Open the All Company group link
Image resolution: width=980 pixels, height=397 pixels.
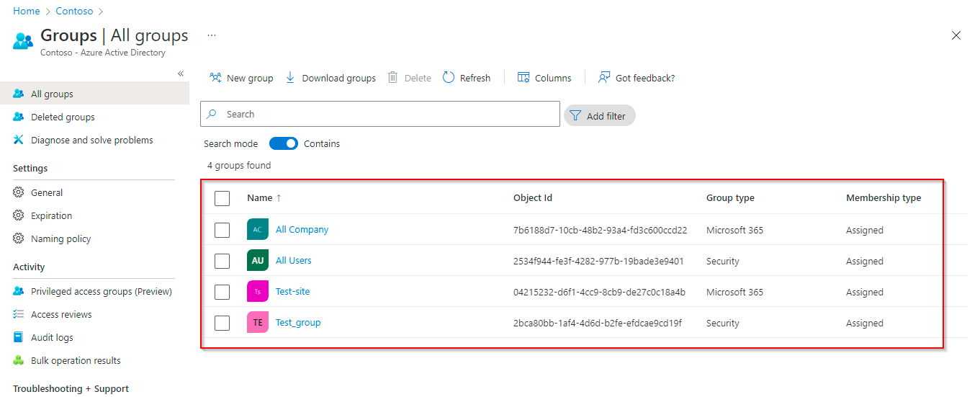pos(302,229)
